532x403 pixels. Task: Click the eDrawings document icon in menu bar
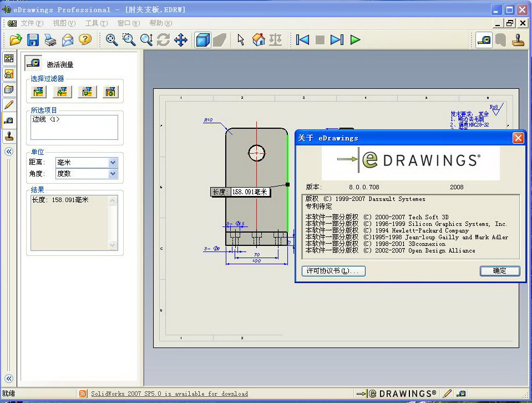[x=12, y=23]
